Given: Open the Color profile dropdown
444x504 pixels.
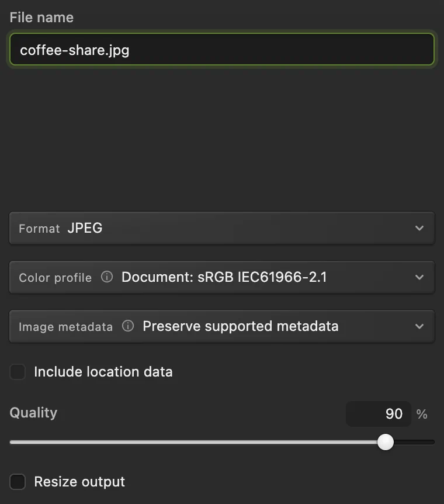Looking at the screenshot, I should pos(221,277).
